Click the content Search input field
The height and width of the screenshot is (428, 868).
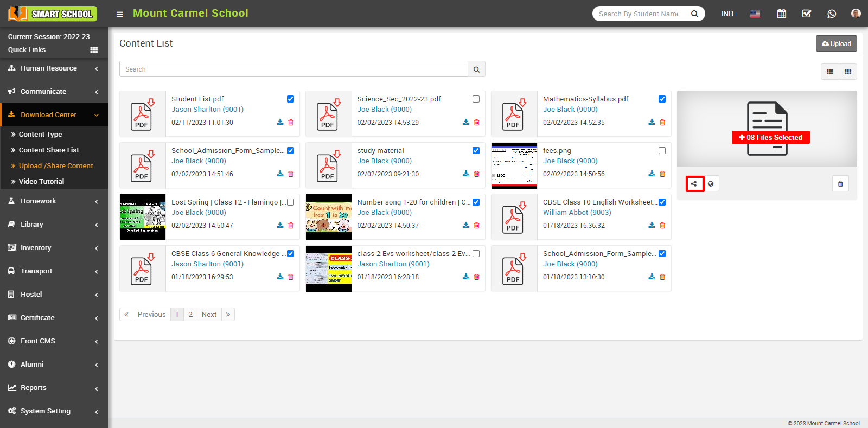tap(293, 69)
